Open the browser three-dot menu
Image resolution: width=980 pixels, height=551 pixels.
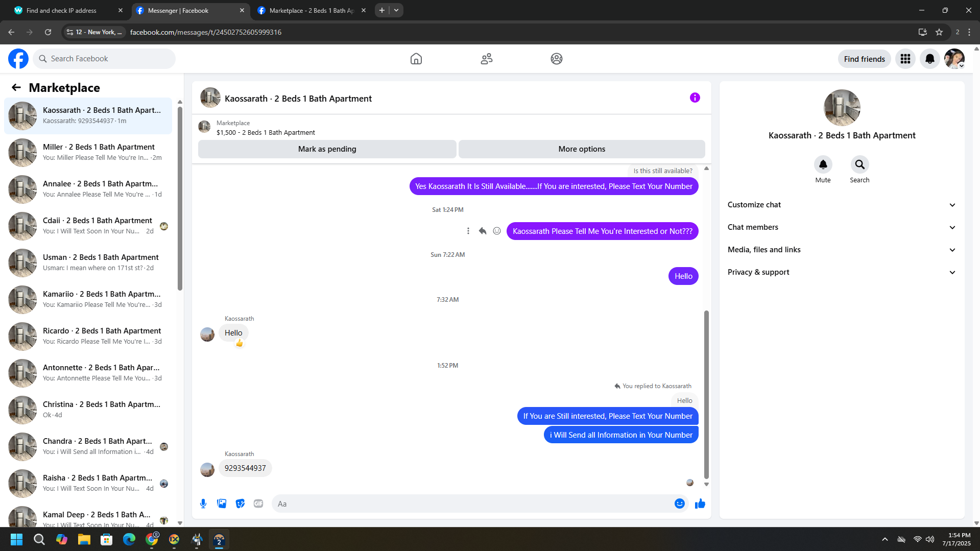[969, 32]
